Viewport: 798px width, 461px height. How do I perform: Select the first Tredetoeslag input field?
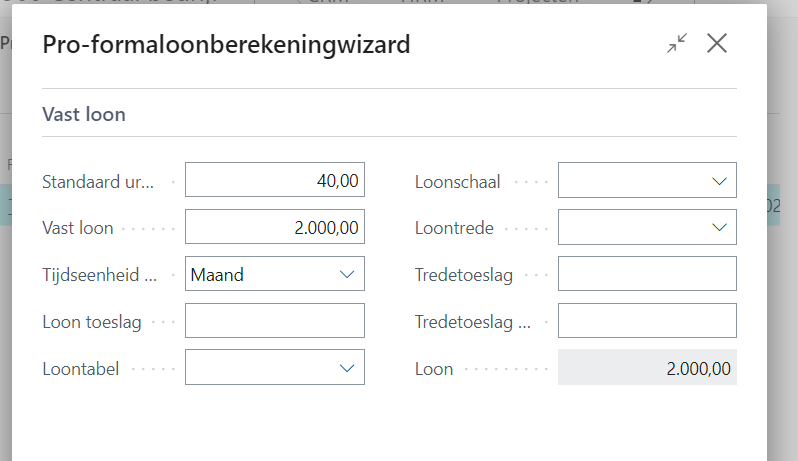[x=647, y=274]
